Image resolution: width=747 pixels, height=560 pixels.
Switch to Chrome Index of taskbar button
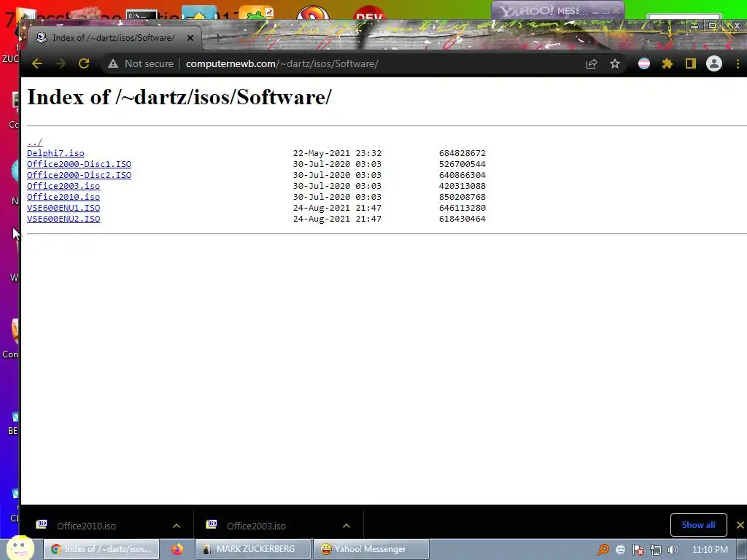point(101,549)
